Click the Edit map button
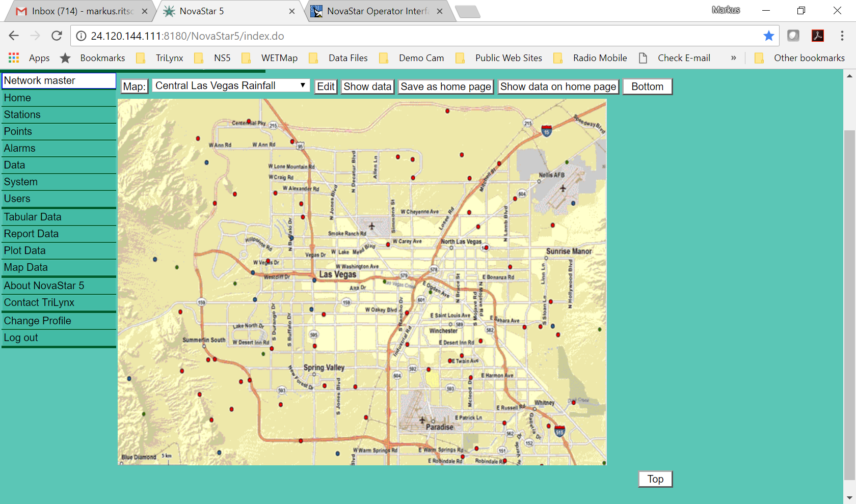856x504 pixels. click(x=326, y=87)
